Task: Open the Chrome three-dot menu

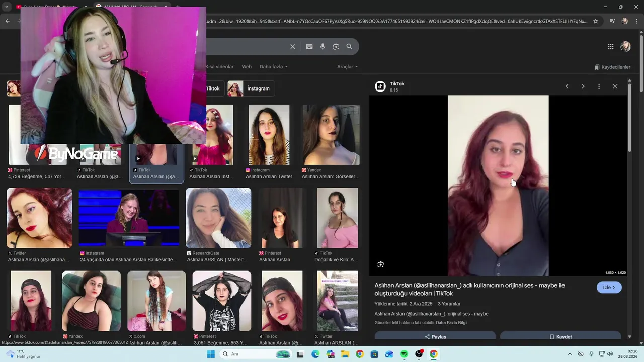Action: 636,21
